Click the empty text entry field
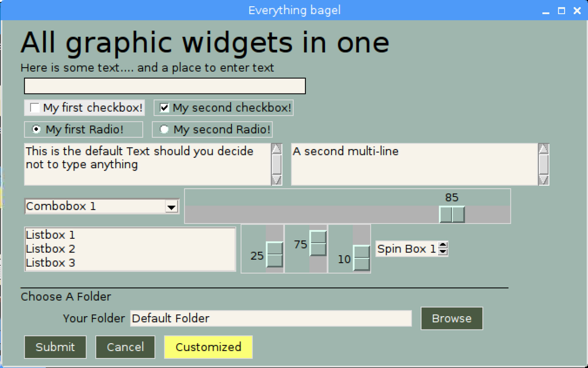 pos(165,86)
